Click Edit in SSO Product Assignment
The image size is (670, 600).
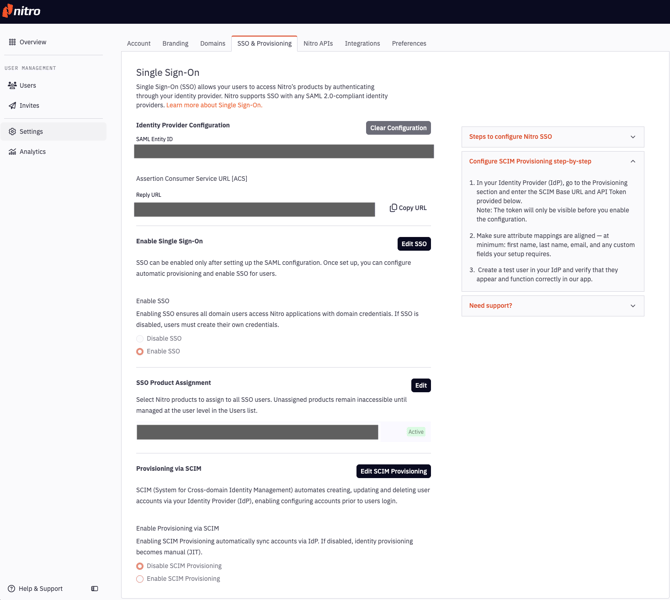[421, 385]
